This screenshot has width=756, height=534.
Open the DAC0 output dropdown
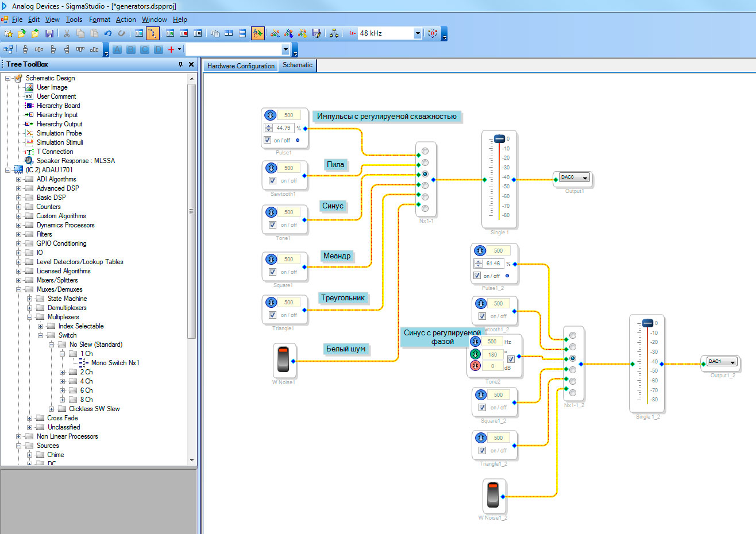(585, 178)
